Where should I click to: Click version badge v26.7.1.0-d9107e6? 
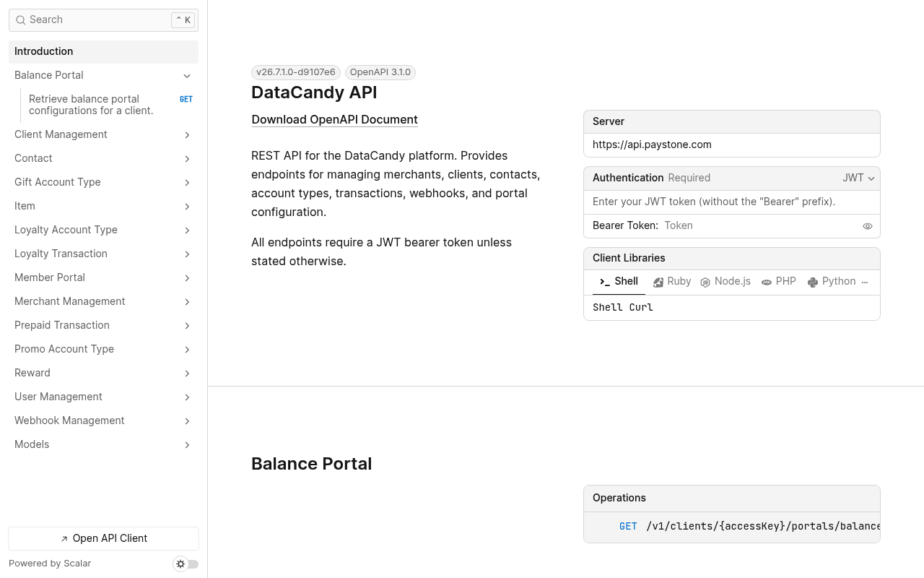pos(296,72)
